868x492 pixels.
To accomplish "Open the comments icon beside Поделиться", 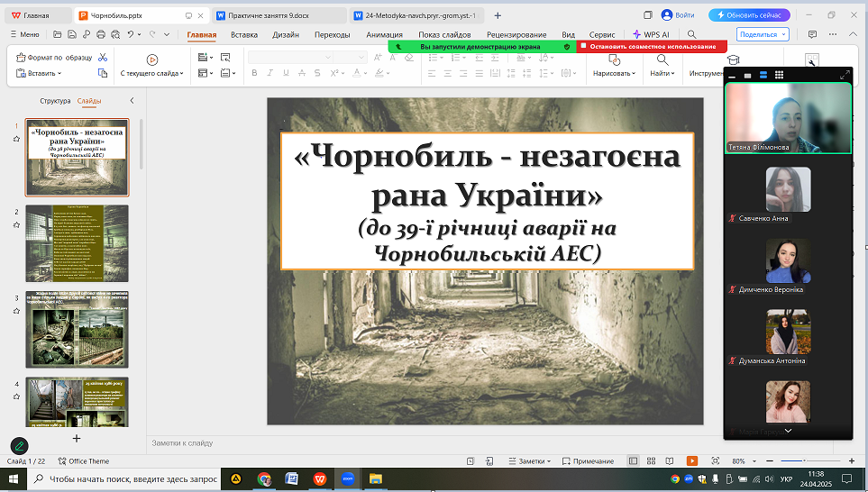I will 812,34.
